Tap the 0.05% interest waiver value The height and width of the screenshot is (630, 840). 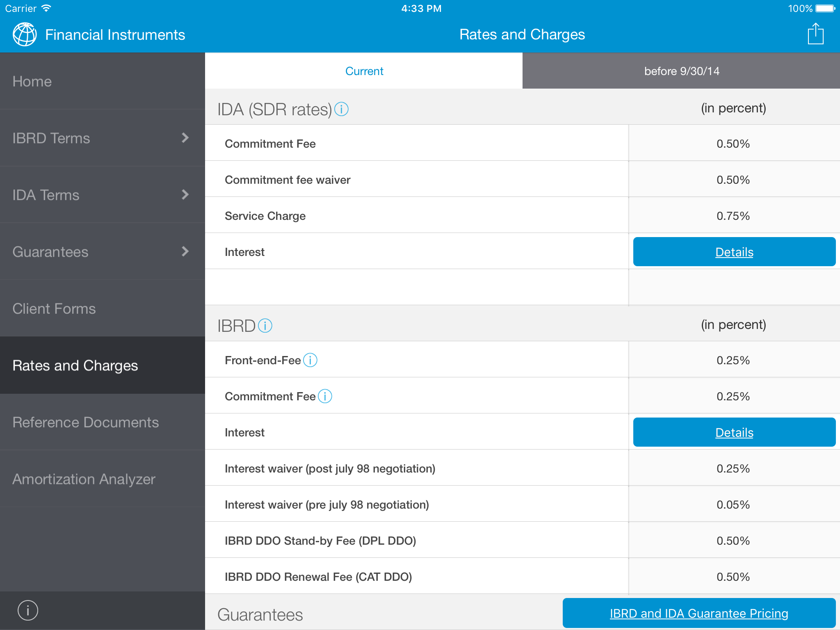point(733,504)
